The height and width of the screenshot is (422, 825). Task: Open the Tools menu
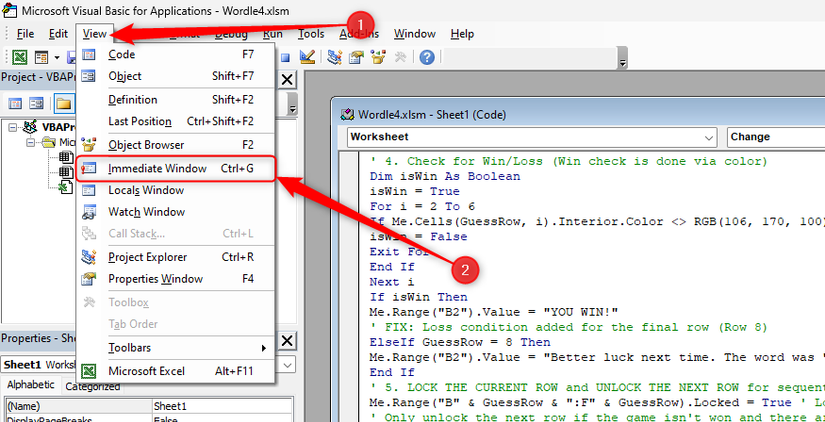pyautogui.click(x=311, y=34)
